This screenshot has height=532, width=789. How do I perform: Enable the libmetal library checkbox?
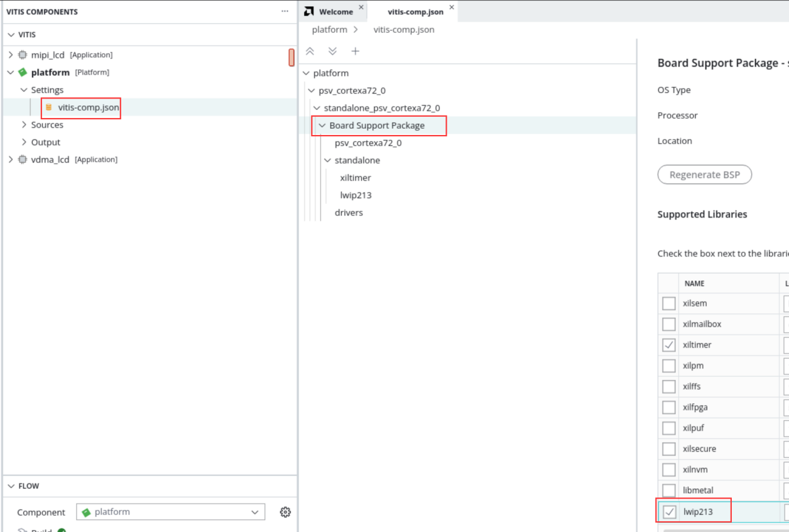(x=669, y=490)
